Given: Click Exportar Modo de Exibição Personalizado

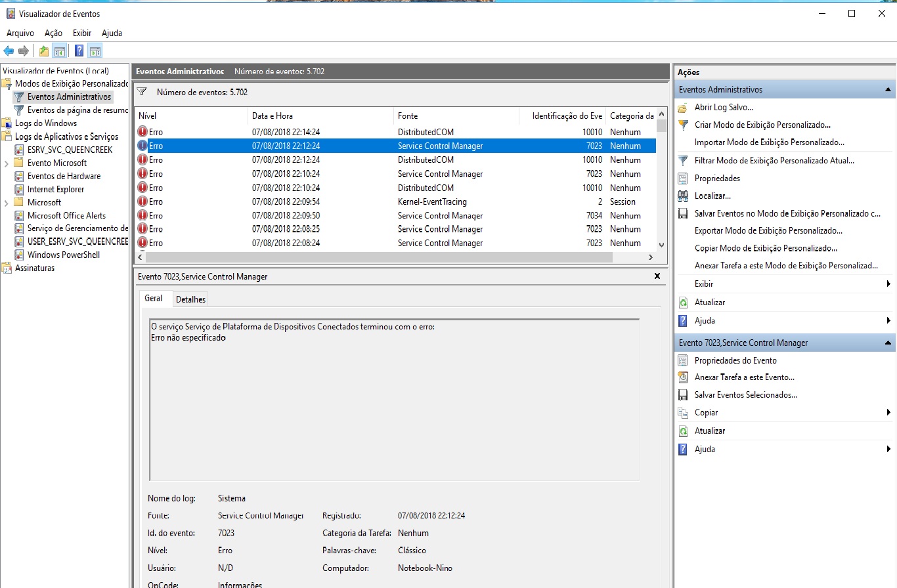Looking at the screenshot, I should click(x=768, y=231).
